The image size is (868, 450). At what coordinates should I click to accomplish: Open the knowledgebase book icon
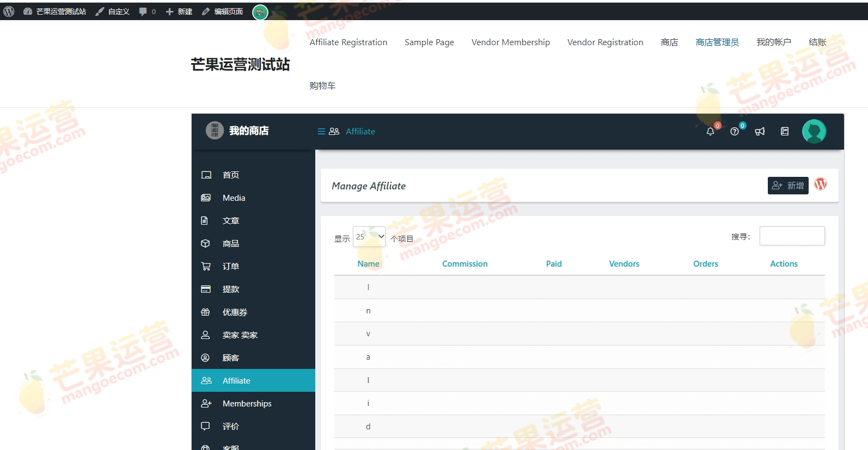click(x=785, y=131)
